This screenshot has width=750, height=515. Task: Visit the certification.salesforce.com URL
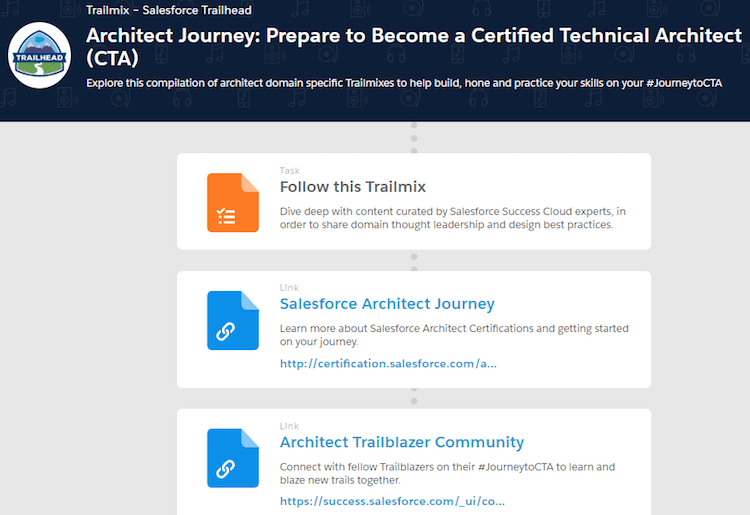click(388, 364)
